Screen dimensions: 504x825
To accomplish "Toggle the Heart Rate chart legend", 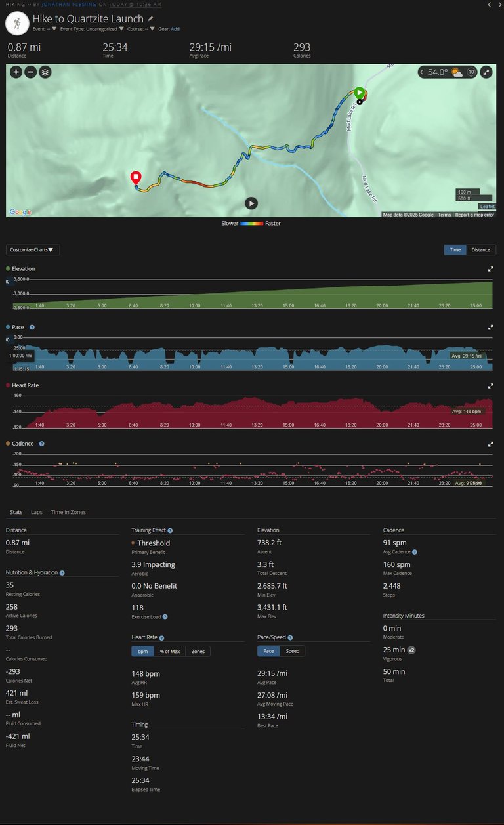I will pos(22,386).
